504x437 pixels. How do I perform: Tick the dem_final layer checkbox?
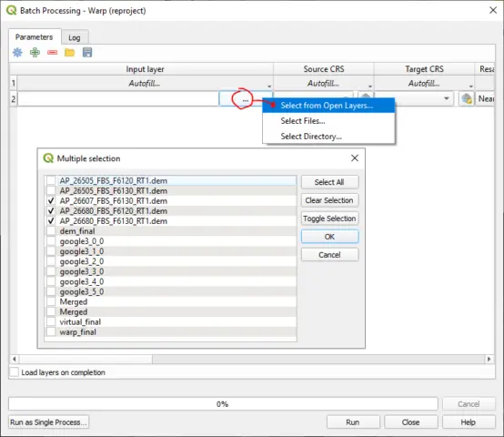click(51, 231)
